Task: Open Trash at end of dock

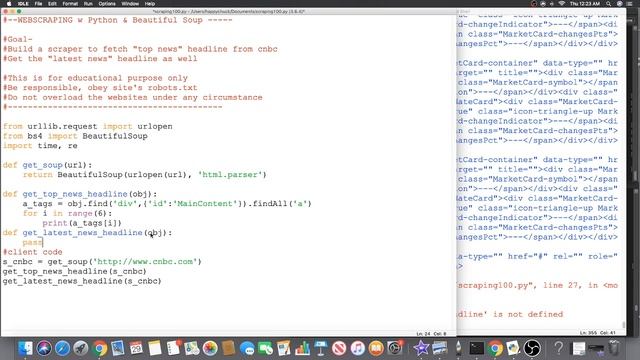Action: tap(614, 349)
